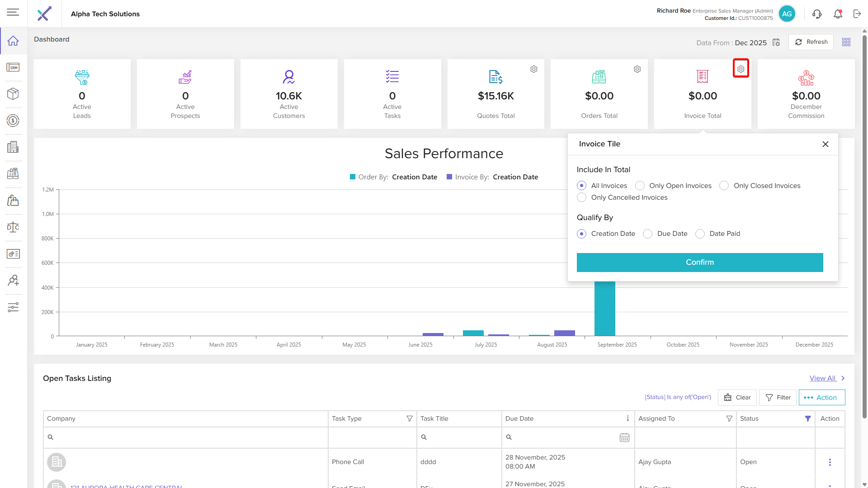Viewport: 868px width, 488px height.
Task: Open the Orders Total tile settings gear
Action: (637, 69)
